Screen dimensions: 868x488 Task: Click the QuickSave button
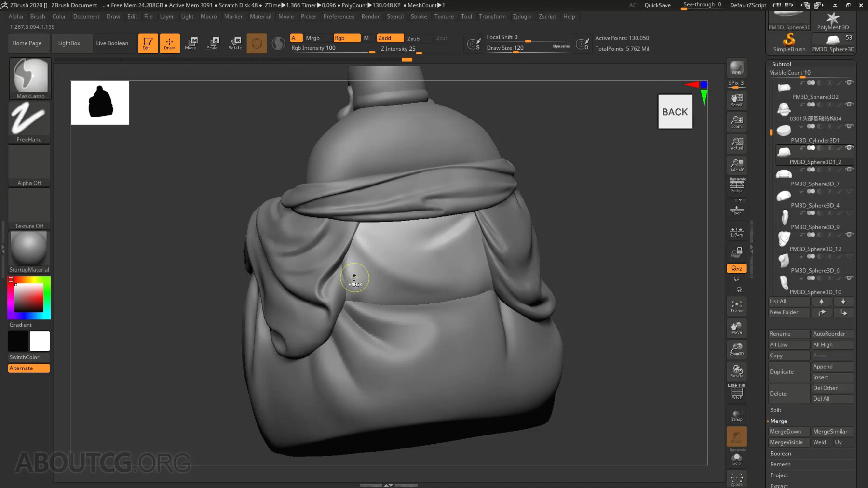tap(657, 5)
